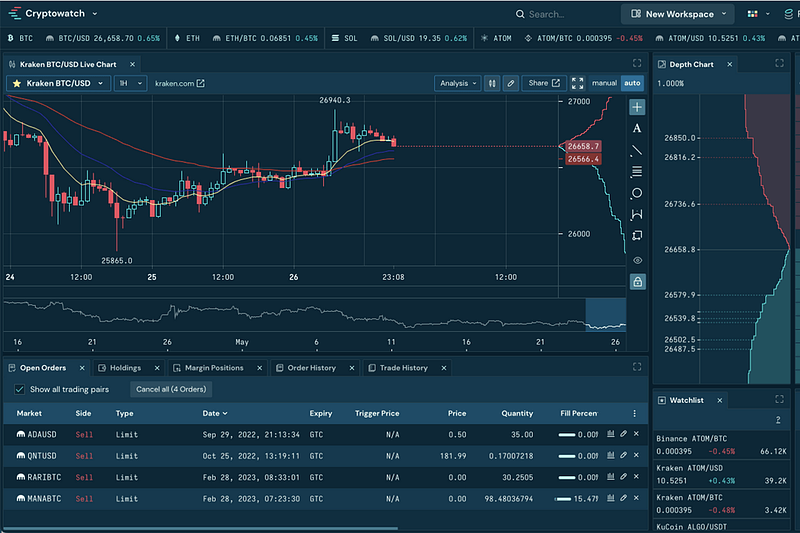Screen dimensions: 800x533
Task: Switch price scale to manual mode
Action: (604, 83)
